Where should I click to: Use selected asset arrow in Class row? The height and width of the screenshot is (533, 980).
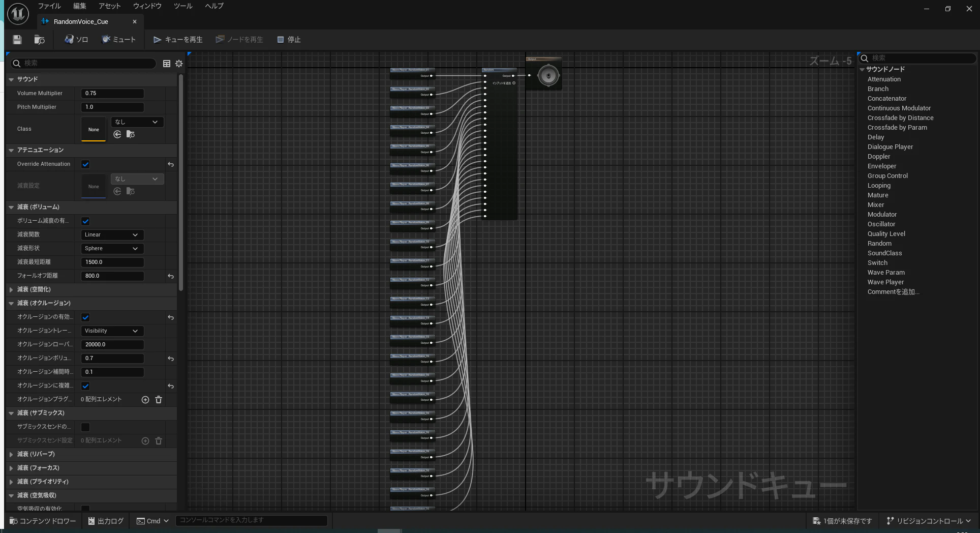pos(117,134)
